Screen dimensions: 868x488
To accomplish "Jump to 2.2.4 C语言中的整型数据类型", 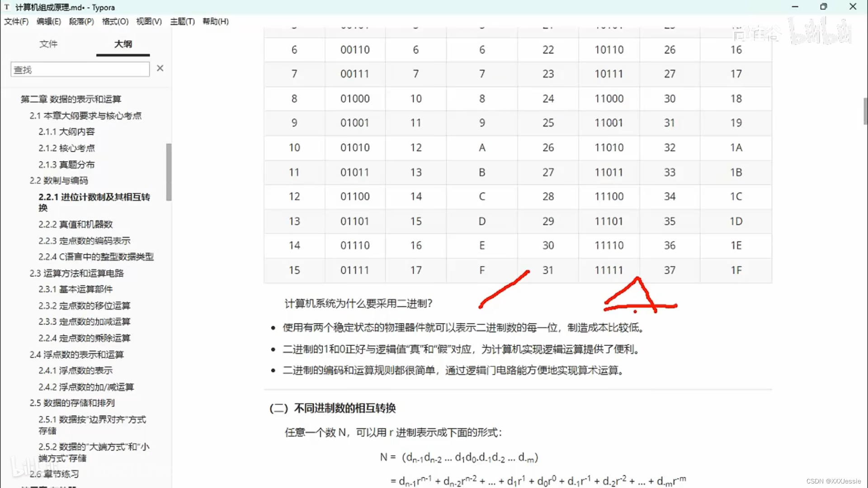I will pyautogui.click(x=96, y=257).
